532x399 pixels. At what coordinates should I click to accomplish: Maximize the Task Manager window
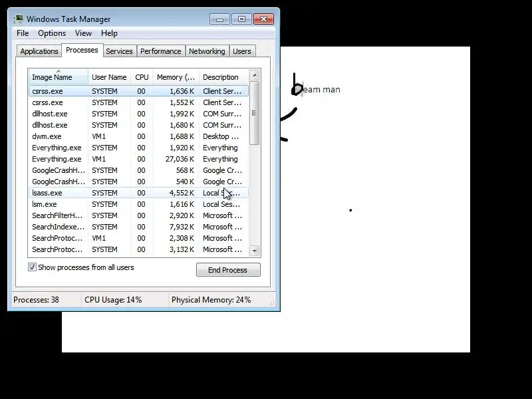coord(241,19)
